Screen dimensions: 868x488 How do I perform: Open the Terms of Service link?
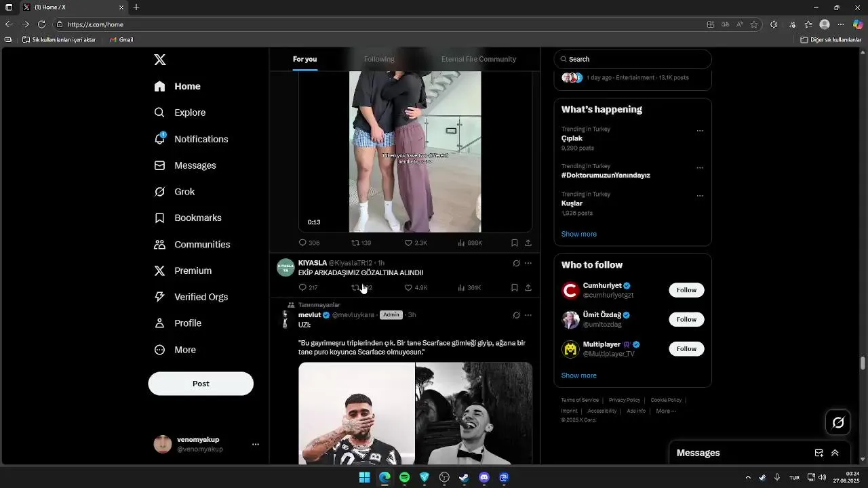coord(580,400)
